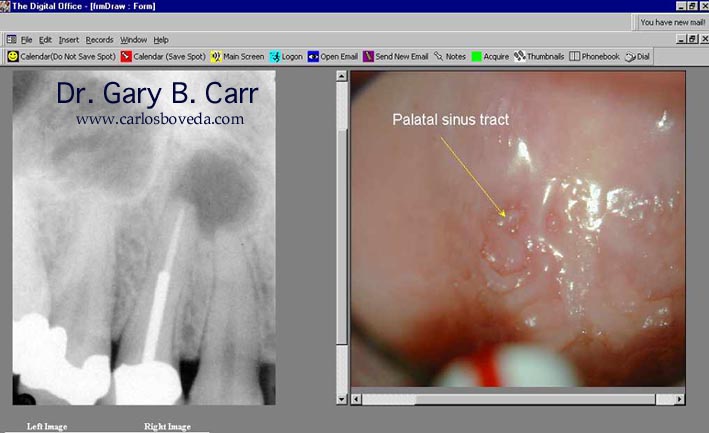The width and height of the screenshot is (709, 433).
Task: Click the green Acquire button
Action: coord(490,57)
